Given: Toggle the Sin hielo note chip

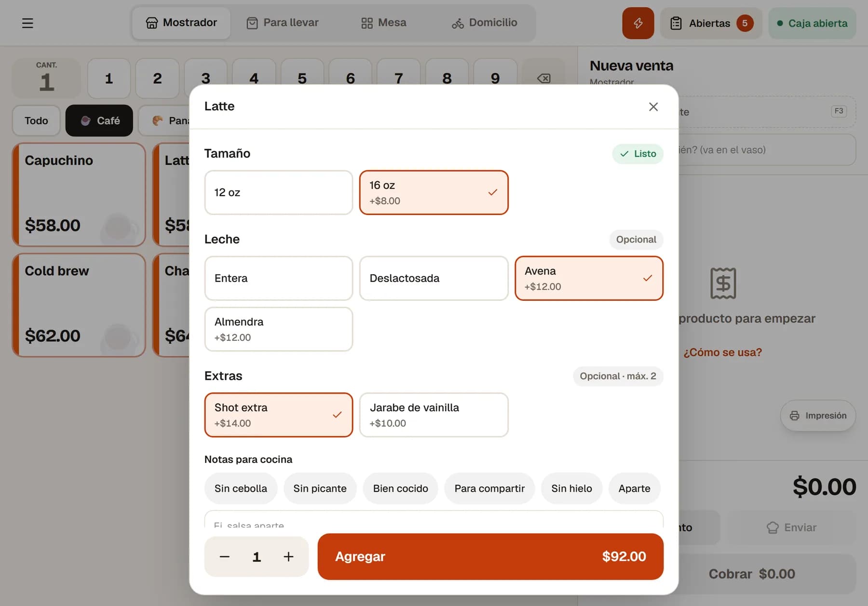Looking at the screenshot, I should [571, 488].
